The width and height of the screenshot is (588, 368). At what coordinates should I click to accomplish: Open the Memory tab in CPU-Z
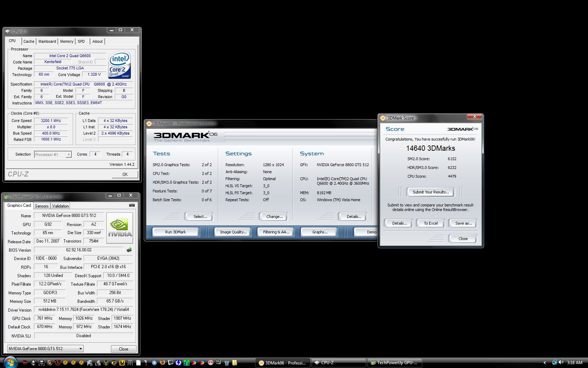click(66, 41)
